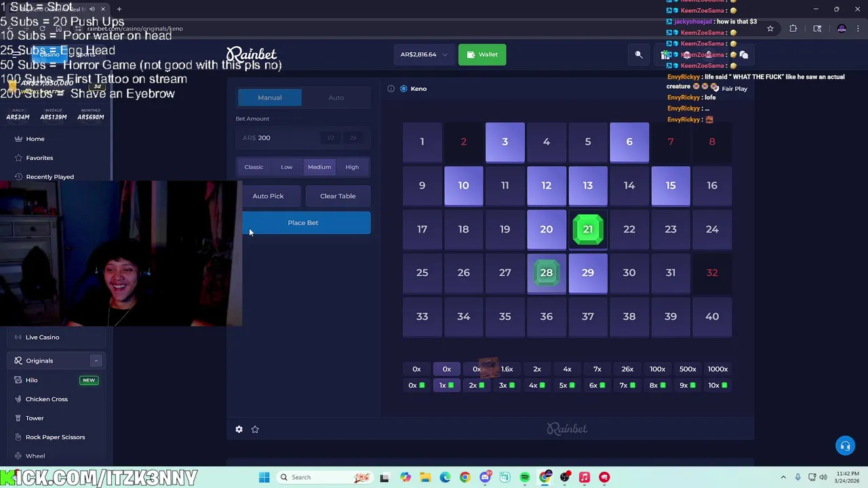Open Discord from the taskbar
The height and width of the screenshot is (488, 868).
[x=485, y=477]
